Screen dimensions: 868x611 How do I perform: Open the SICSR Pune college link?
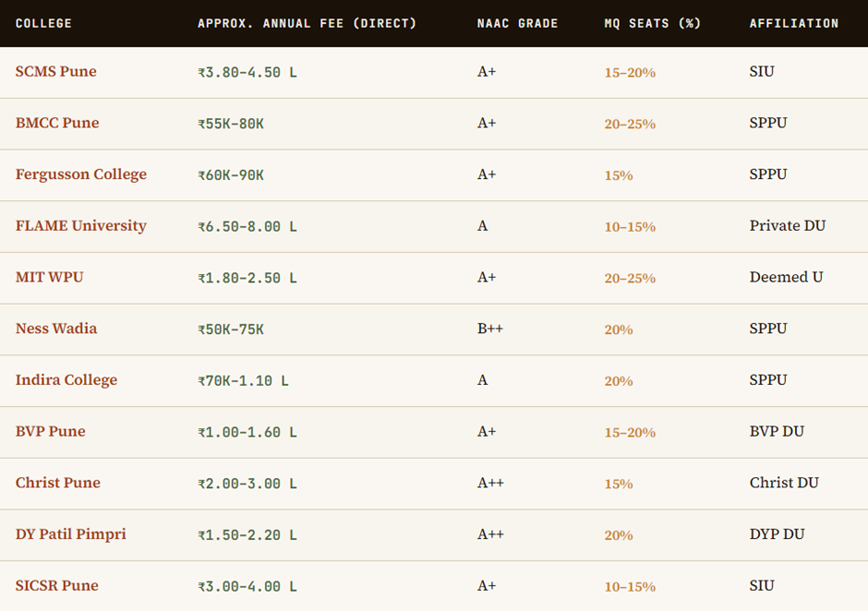tap(57, 585)
